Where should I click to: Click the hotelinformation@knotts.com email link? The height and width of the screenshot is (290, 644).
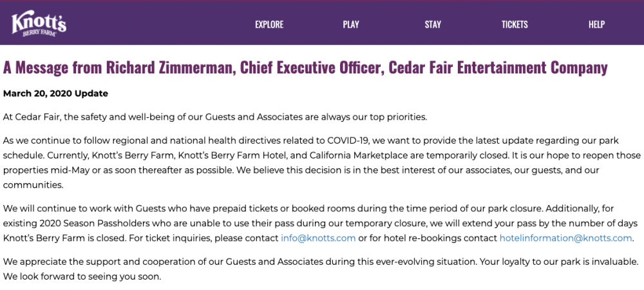point(565,238)
